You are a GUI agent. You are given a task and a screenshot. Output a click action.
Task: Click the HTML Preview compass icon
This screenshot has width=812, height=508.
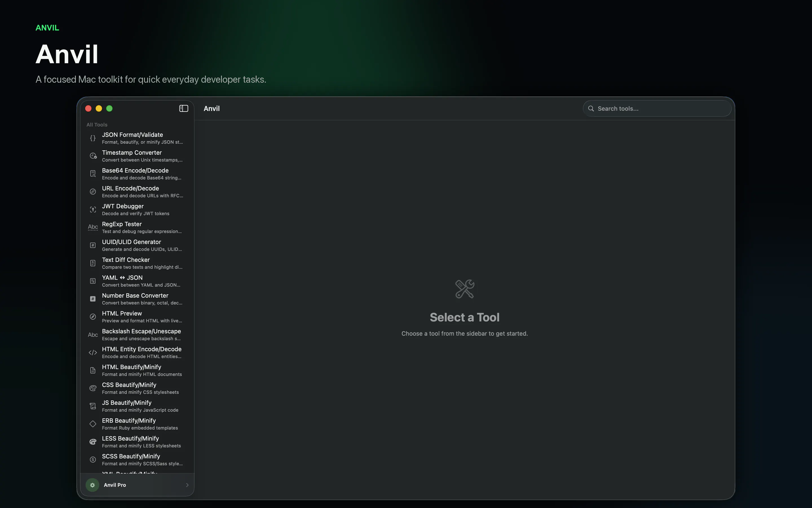click(x=93, y=316)
